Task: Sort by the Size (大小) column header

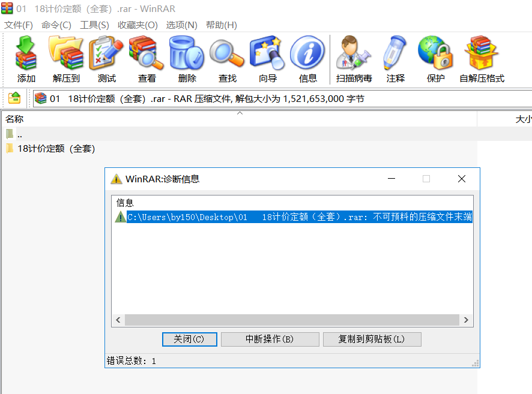Action: click(x=505, y=119)
